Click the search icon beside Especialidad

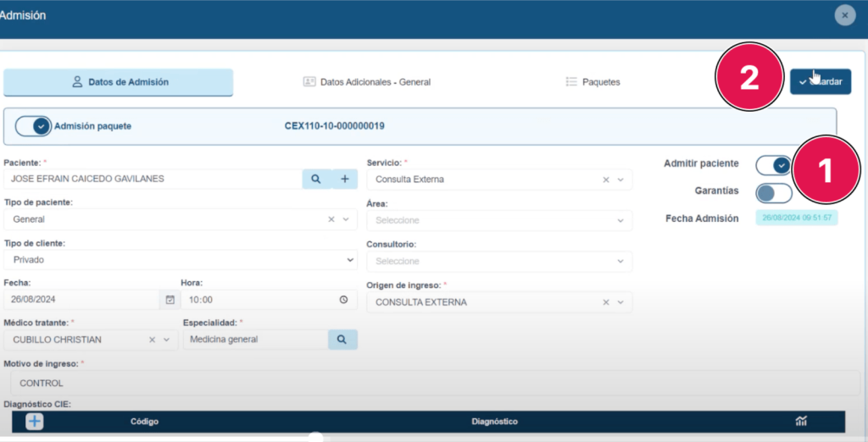click(342, 340)
